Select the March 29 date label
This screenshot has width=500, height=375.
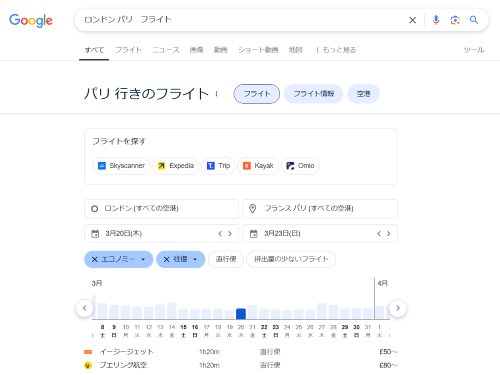click(345, 331)
